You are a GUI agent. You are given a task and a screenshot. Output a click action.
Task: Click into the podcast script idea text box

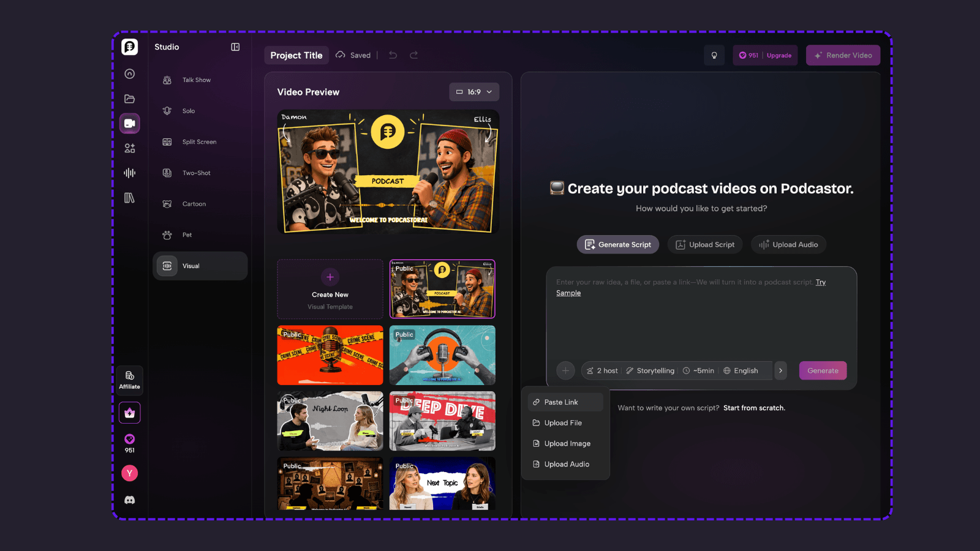pos(701,318)
